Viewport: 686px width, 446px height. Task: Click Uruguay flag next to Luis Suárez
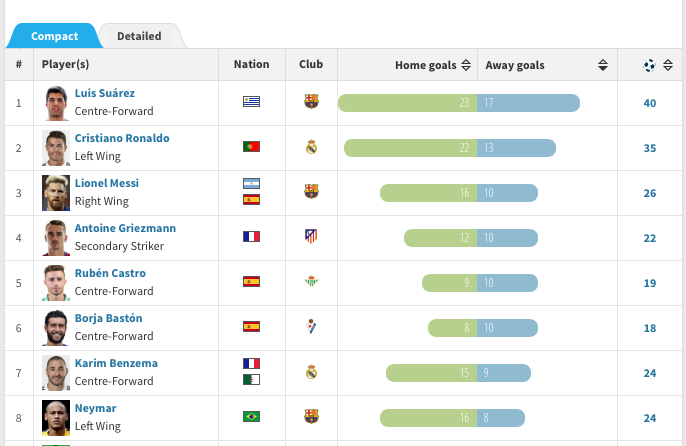tap(251, 102)
